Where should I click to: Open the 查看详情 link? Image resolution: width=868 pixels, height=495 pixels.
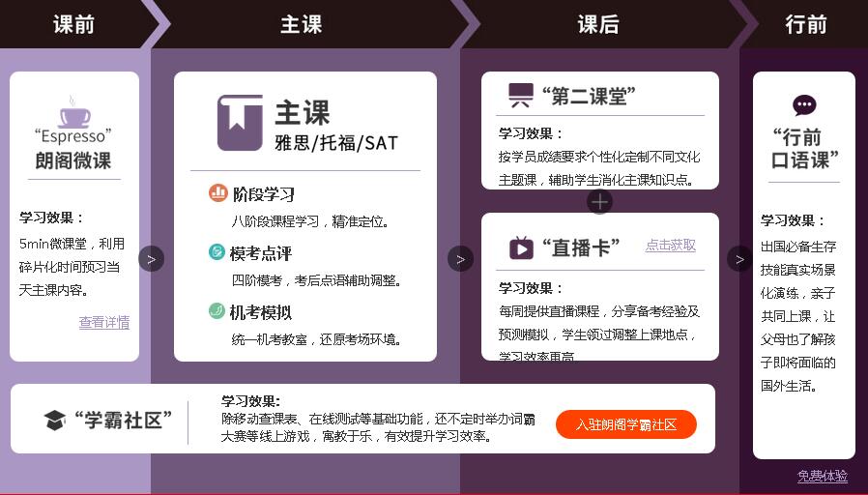pyautogui.click(x=104, y=322)
